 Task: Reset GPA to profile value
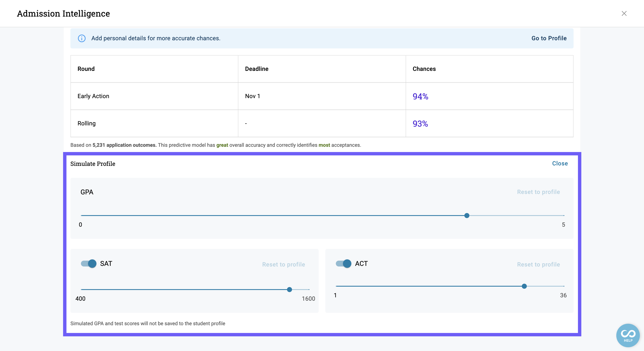[x=538, y=192]
